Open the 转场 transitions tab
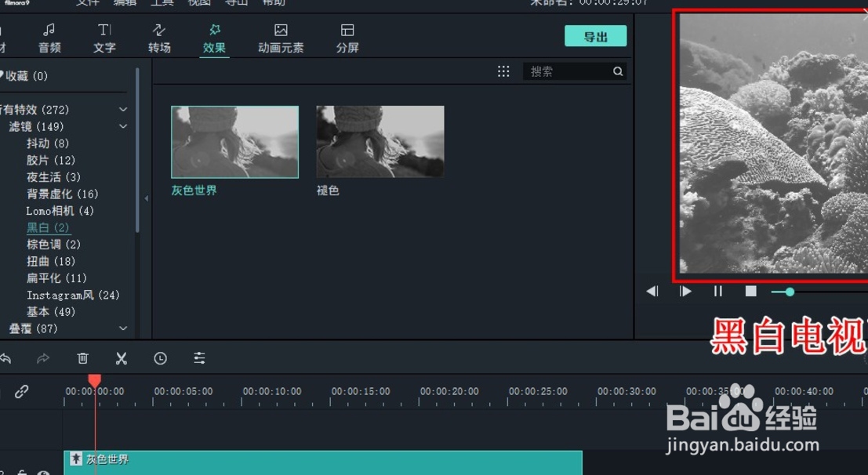This screenshot has width=868, height=475. coord(159,38)
